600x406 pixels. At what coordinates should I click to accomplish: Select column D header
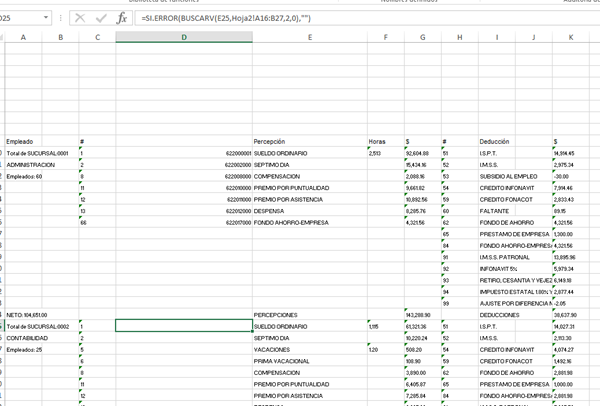click(x=183, y=38)
